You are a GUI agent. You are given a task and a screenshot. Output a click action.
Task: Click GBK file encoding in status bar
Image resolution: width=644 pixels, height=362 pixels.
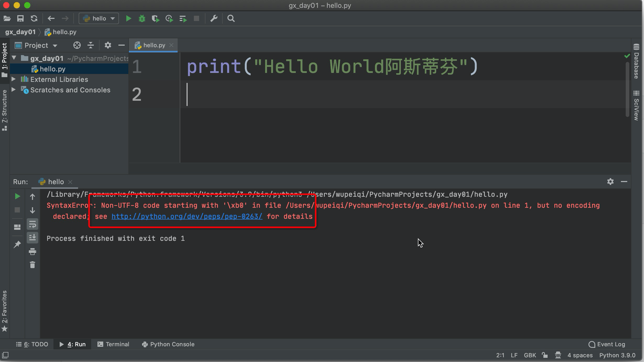pyautogui.click(x=530, y=355)
